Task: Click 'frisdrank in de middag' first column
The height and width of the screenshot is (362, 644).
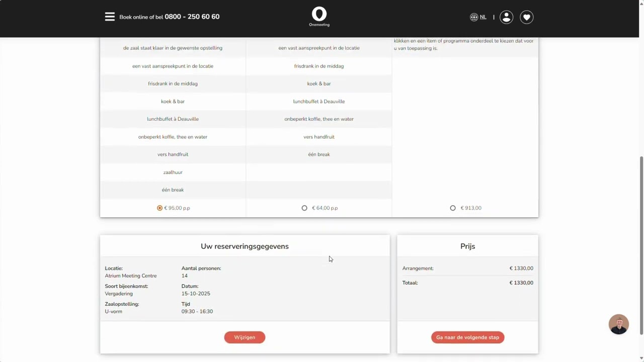Action: (173, 83)
